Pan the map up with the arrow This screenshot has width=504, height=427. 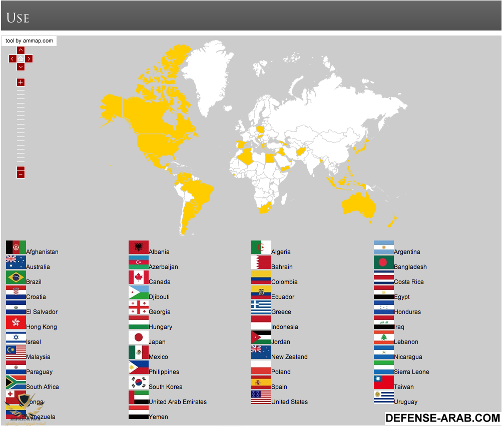coord(21,50)
